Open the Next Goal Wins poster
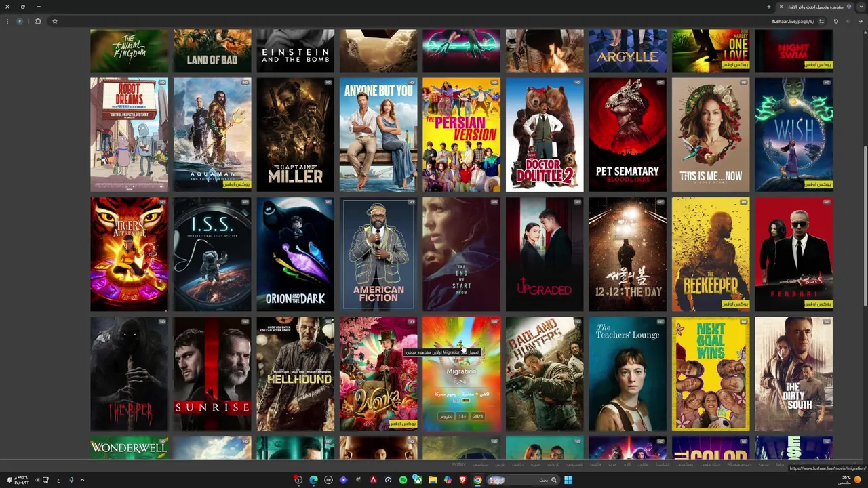 [711, 374]
